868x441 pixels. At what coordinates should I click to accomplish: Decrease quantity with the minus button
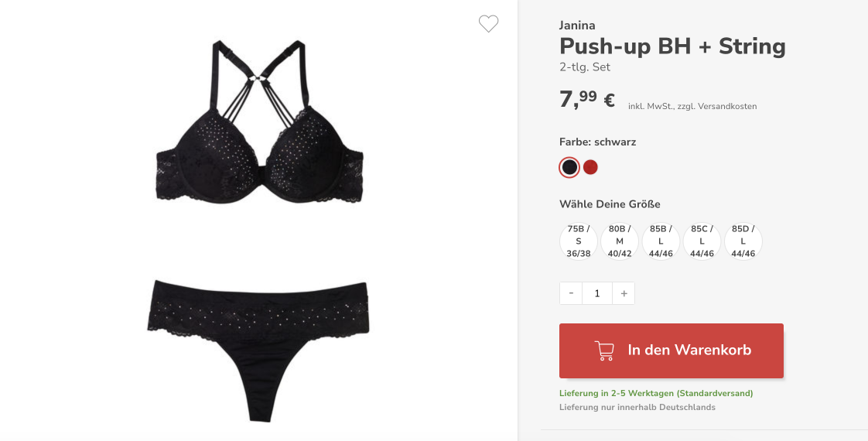point(571,293)
